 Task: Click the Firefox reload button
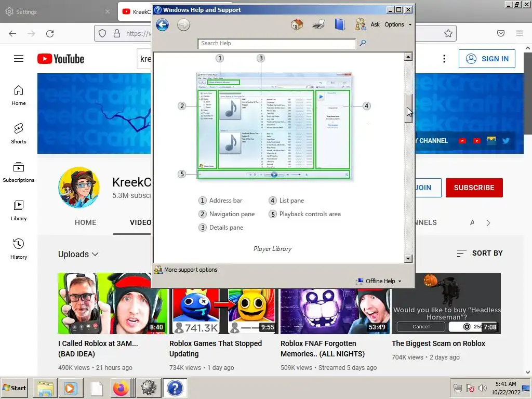(x=50, y=33)
